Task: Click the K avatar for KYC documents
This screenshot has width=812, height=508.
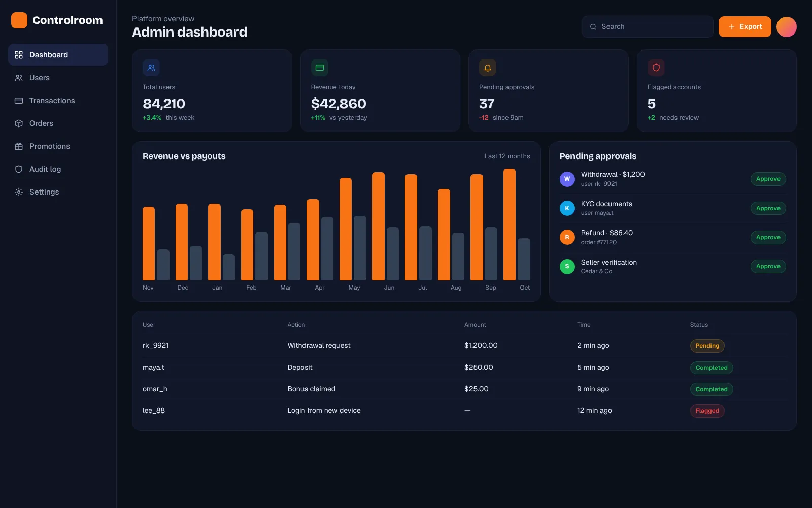Action: point(567,208)
